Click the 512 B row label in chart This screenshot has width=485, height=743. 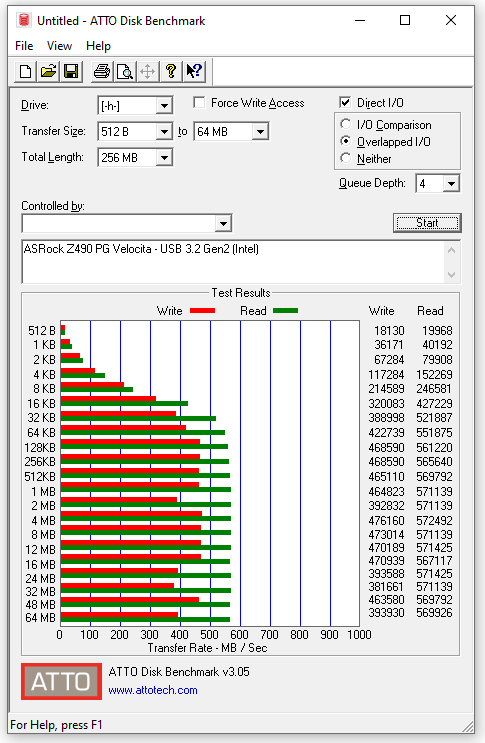point(42,330)
